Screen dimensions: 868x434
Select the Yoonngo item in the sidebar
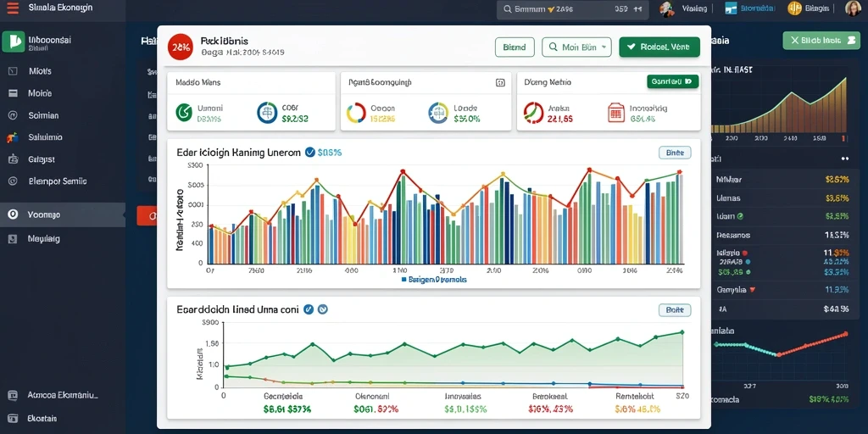[63, 214]
